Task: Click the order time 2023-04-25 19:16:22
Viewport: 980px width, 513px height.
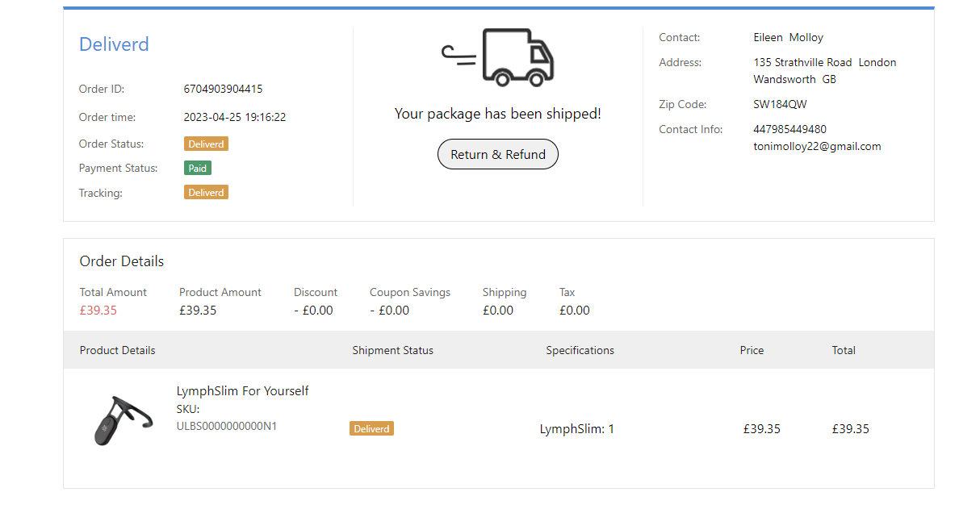Action: pos(234,117)
